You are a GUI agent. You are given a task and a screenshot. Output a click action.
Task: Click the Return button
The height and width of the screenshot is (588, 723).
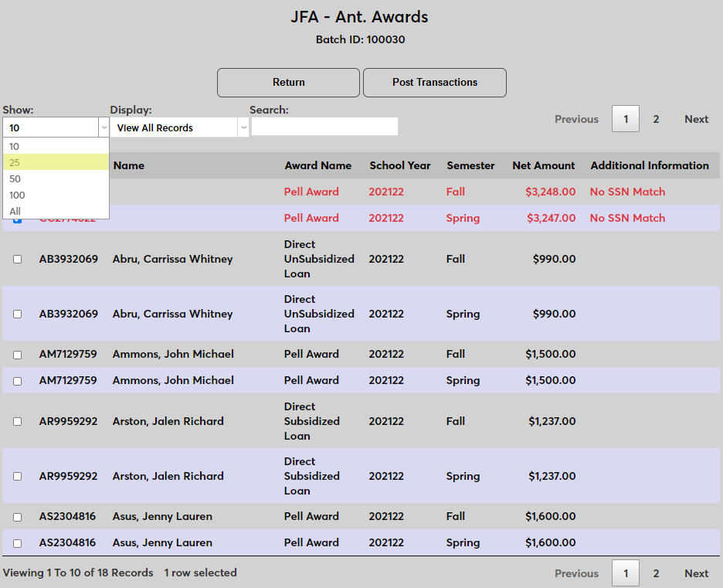tap(287, 82)
